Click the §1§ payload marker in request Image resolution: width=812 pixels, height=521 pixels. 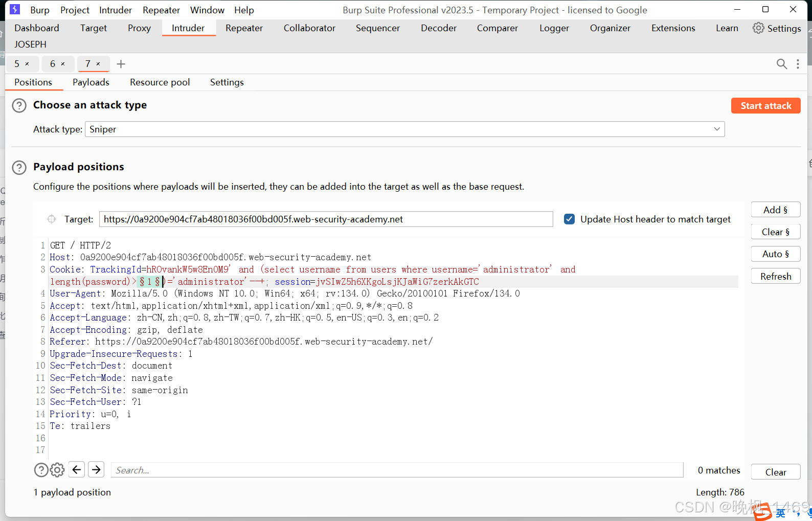tap(149, 282)
